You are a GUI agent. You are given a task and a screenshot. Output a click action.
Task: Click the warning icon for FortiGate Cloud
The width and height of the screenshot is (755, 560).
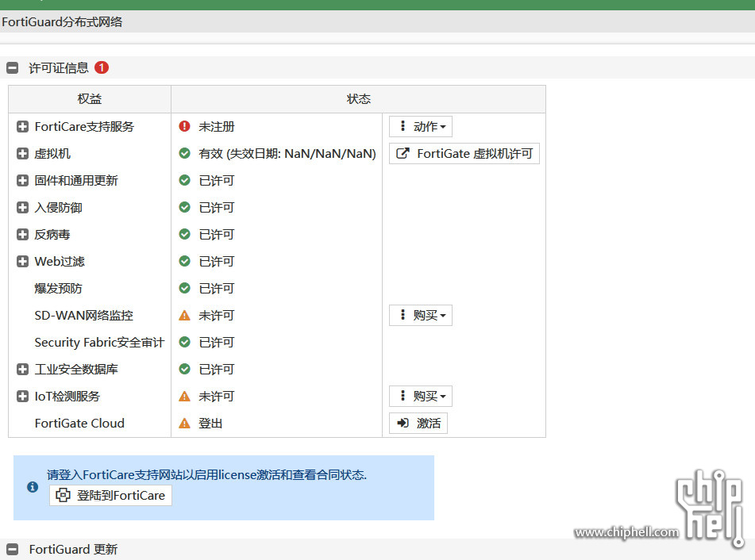pyautogui.click(x=184, y=423)
